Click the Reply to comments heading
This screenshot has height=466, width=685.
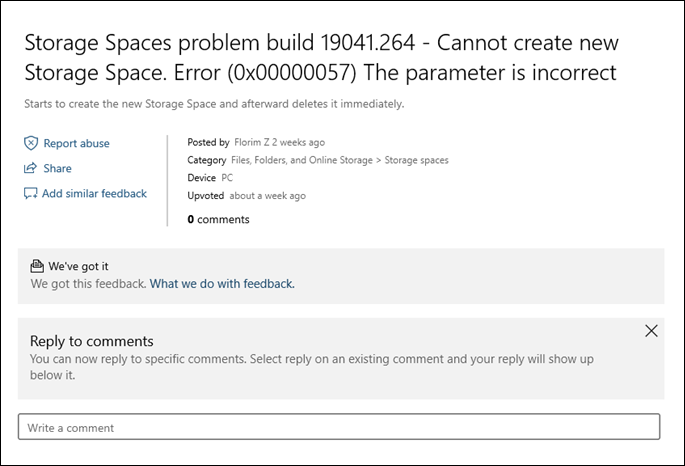tap(92, 341)
